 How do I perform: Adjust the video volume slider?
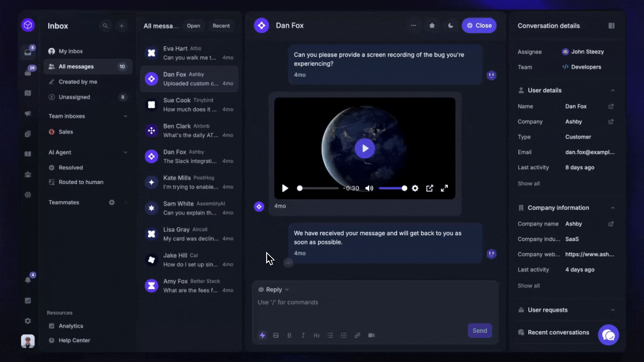(x=392, y=188)
